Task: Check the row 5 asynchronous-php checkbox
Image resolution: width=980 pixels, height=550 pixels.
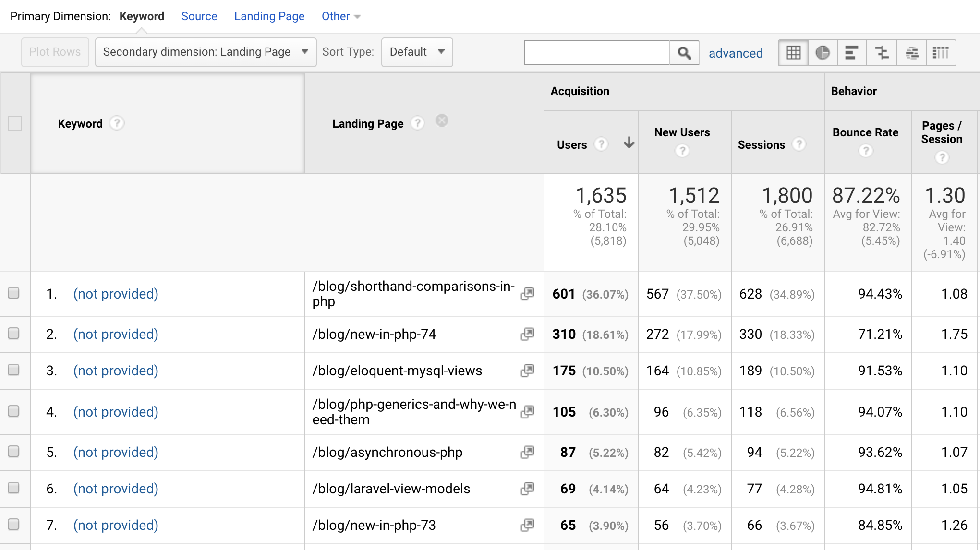Action: (x=14, y=452)
